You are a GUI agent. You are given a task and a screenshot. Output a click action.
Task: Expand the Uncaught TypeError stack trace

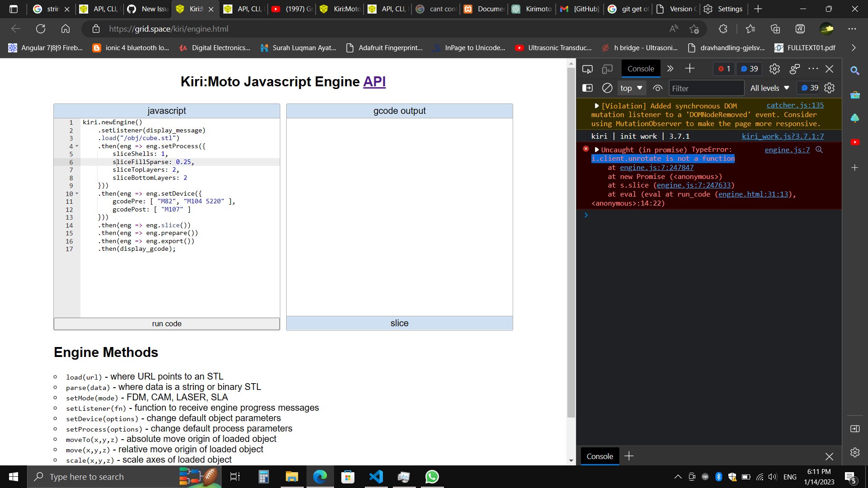coord(596,149)
